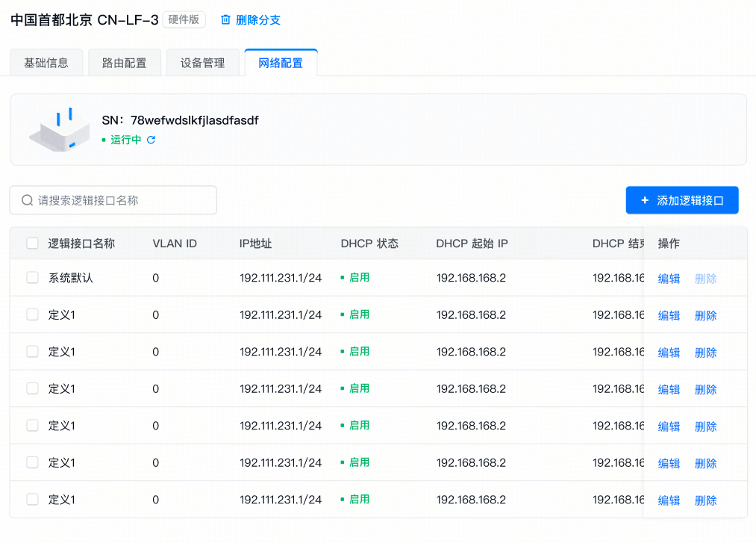Click the trash icon beside 删除分支
Viewport: 756px width, 543px height.
(225, 20)
